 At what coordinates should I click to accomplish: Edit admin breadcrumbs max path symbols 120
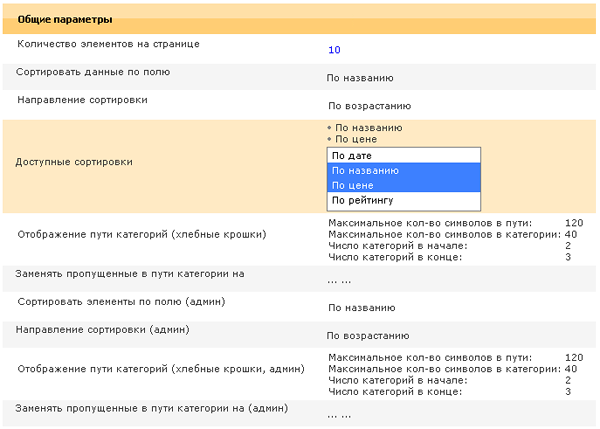pyautogui.click(x=573, y=357)
